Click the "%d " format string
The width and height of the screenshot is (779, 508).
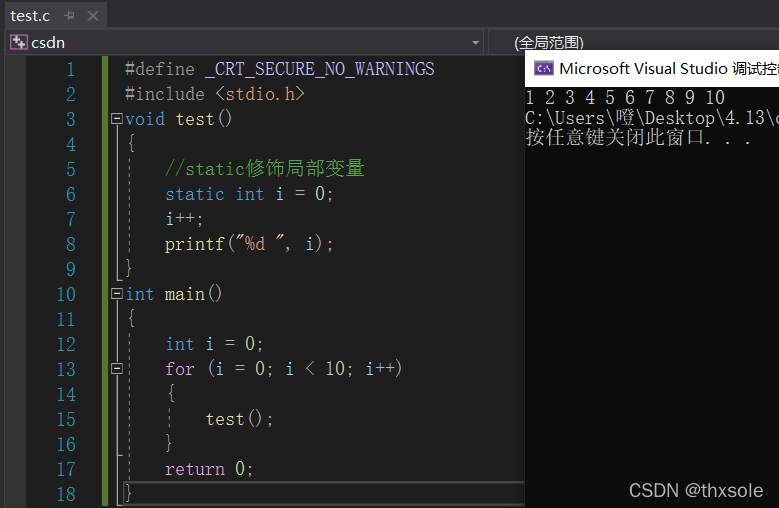tap(260, 243)
